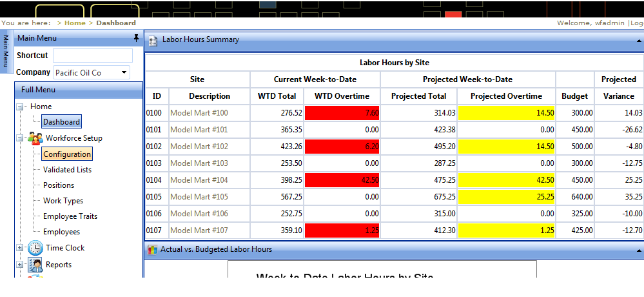Click the WTD Overtime column header

tap(342, 96)
